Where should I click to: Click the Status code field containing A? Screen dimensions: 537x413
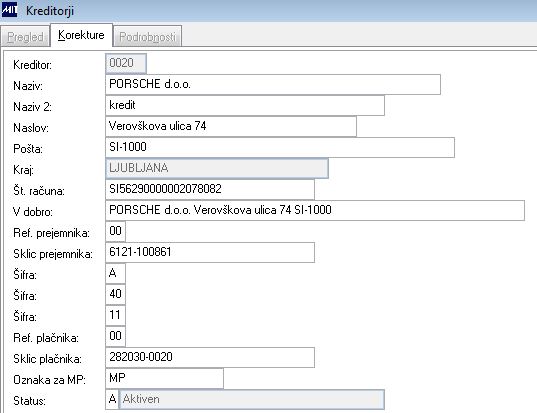(112, 399)
